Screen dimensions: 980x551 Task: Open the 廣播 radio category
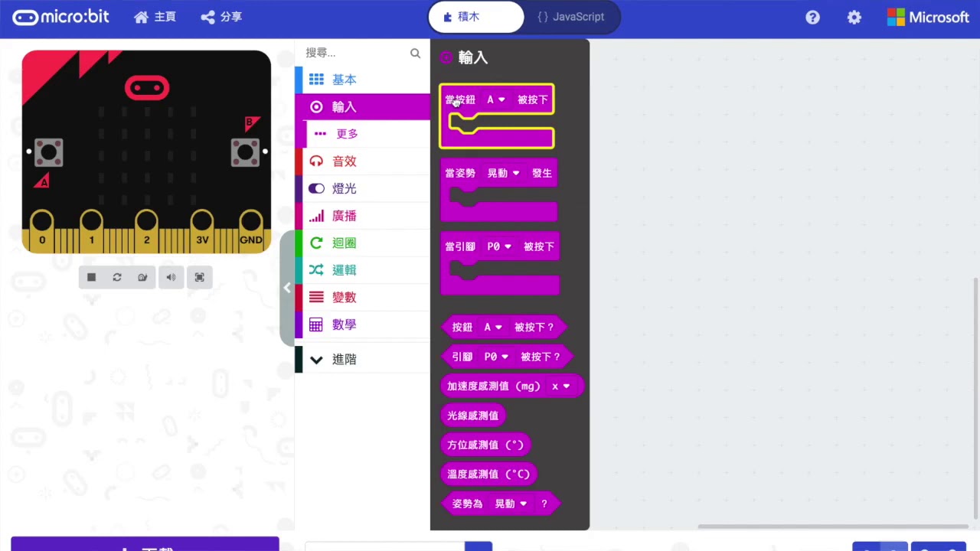coord(362,216)
